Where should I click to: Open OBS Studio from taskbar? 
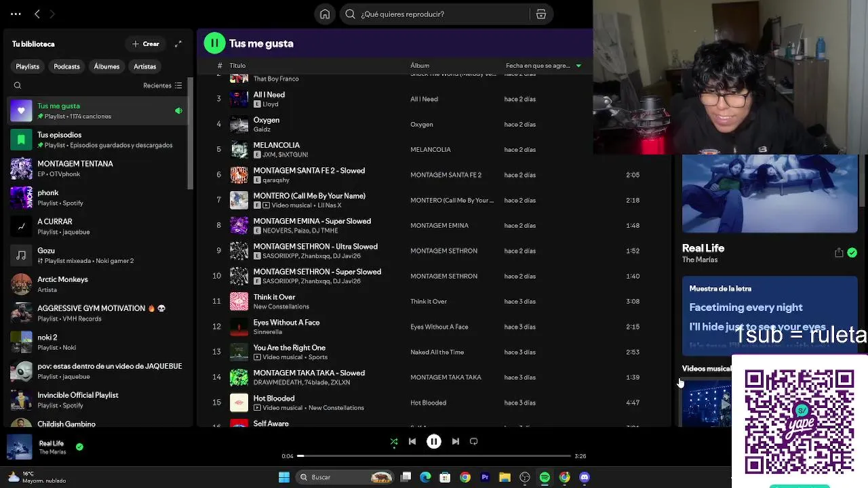(525, 477)
